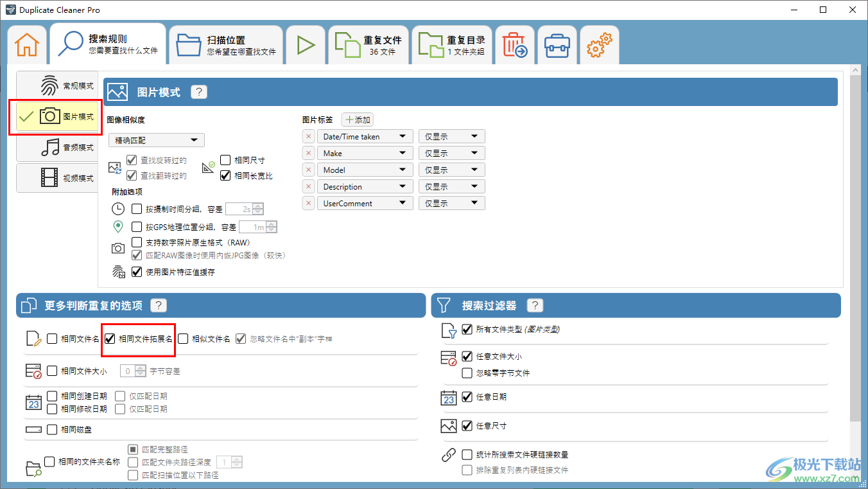The image size is (868, 489).
Task: Click the vertical scrollbar on the right
Action: pos(855,247)
